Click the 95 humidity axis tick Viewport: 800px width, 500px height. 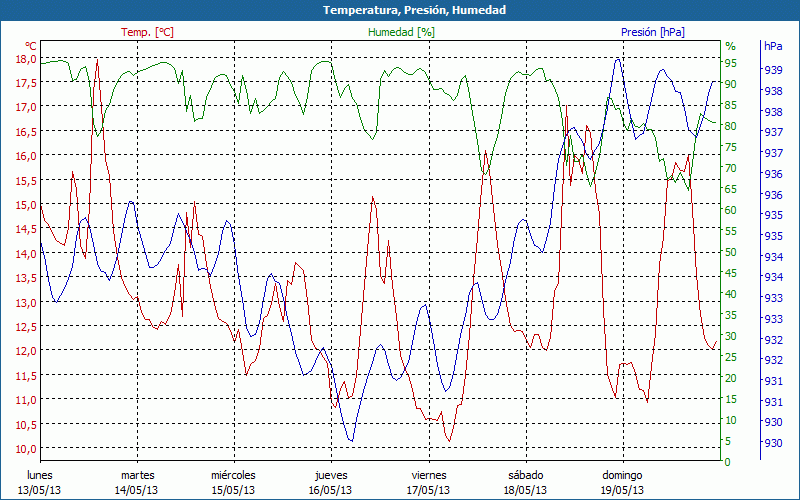[x=731, y=63]
